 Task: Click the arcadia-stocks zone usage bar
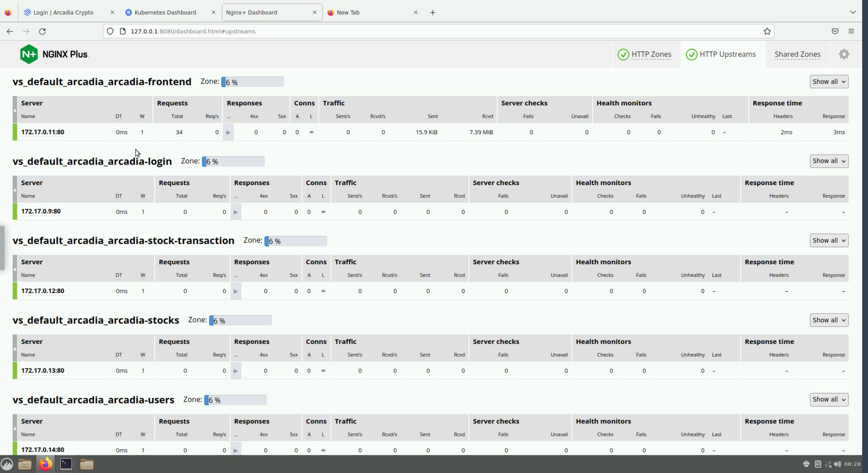click(240, 320)
